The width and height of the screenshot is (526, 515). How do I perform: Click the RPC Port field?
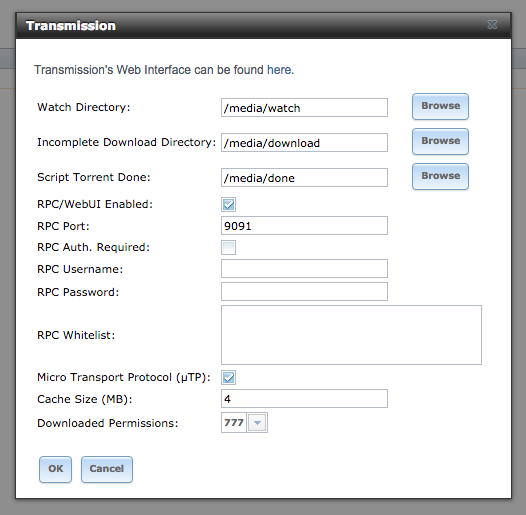pyautogui.click(x=304, y=225)
